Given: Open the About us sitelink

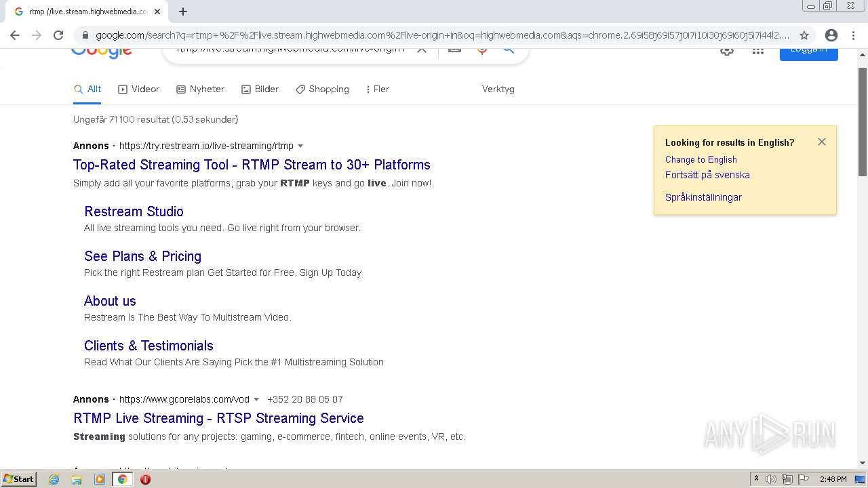Looking at the screenshot, I should pyautogui.click(x=110, y=301).
